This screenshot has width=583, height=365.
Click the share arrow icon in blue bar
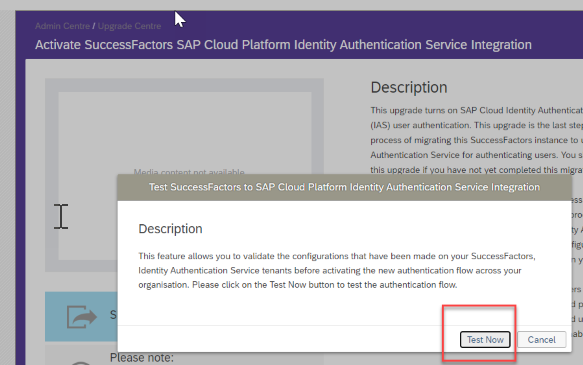tap(81, 317)
